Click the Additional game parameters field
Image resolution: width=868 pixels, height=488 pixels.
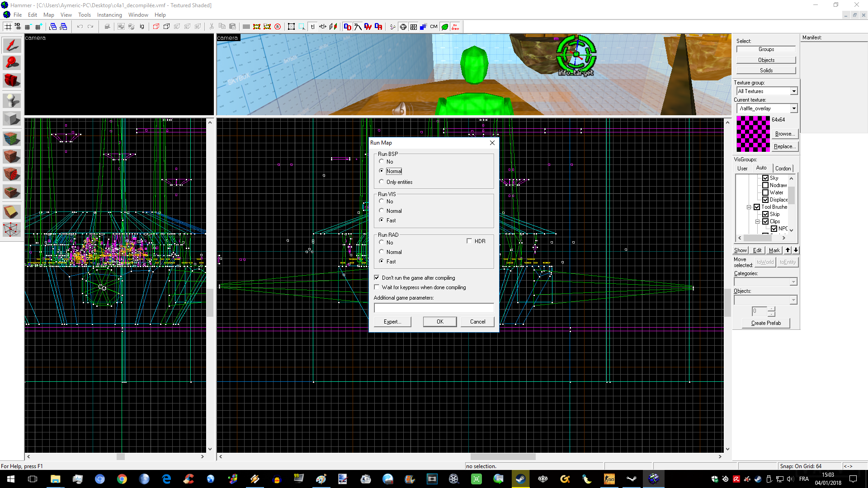[x=434, y=308]
